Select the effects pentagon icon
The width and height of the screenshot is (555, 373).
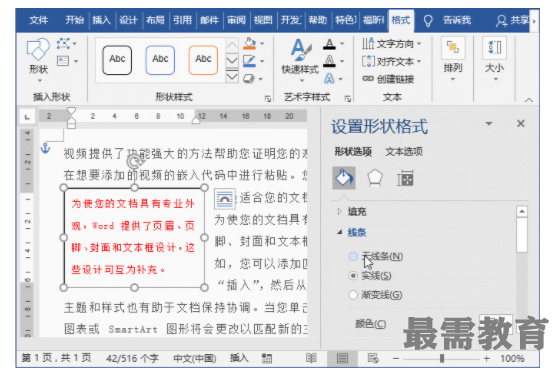click(x=375, y=178)
